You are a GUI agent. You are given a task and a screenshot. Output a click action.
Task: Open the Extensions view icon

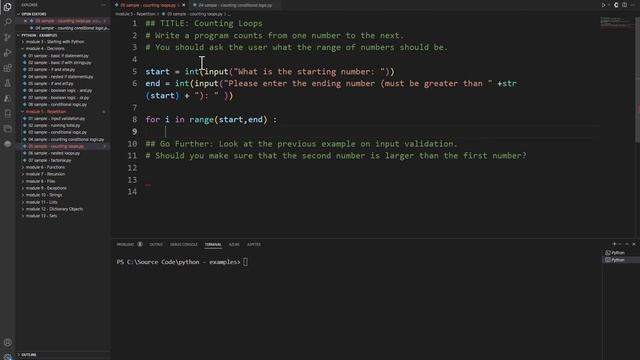[7, 68]
